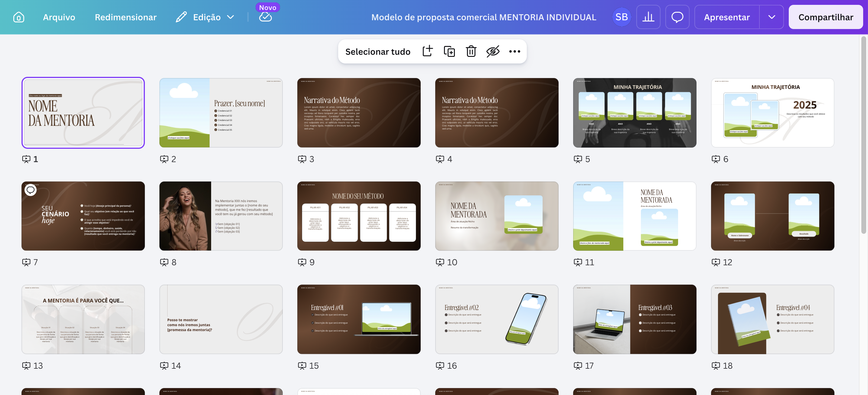Add a new page with the plus icon
The height and width of the screenshot is (395, 868).
(x=428, y=51)
